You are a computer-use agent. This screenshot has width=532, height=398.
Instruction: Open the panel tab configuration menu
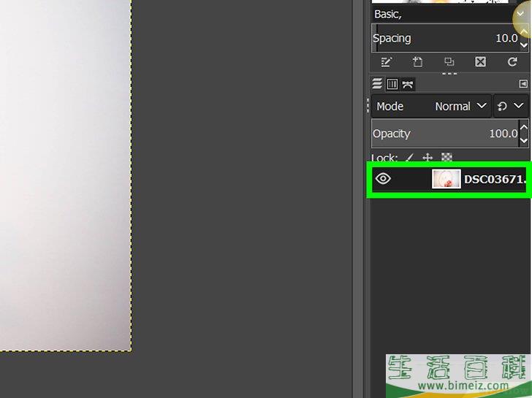(x=523, y=84)
